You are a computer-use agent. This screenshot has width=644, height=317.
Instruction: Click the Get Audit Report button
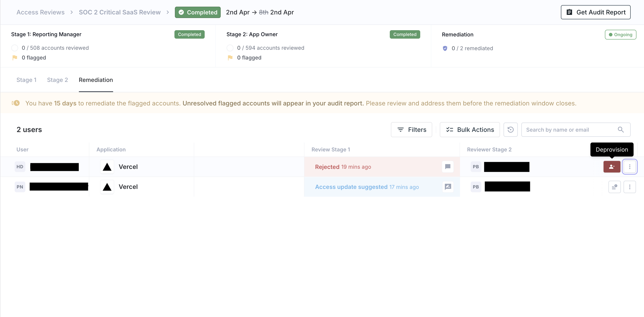(595, 12)
